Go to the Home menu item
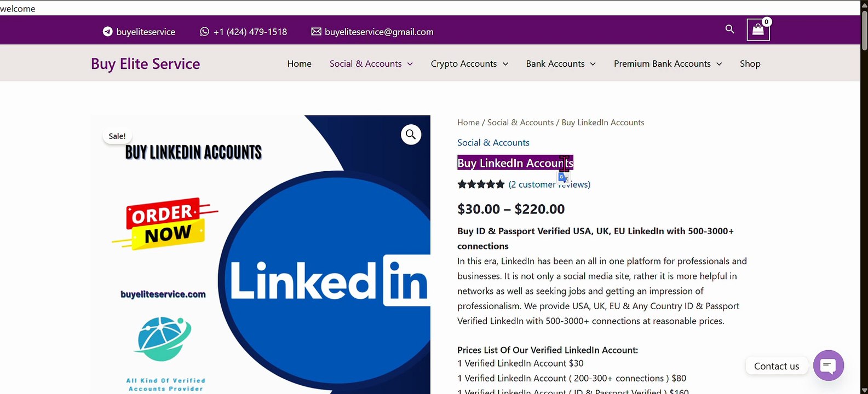Image resolution: width=868 pixels, height=394 pixels. [x=299, y=63]
